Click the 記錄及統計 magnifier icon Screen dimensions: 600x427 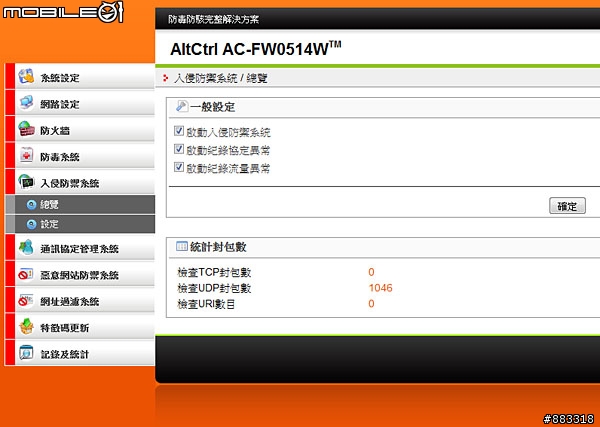[26, 354]
